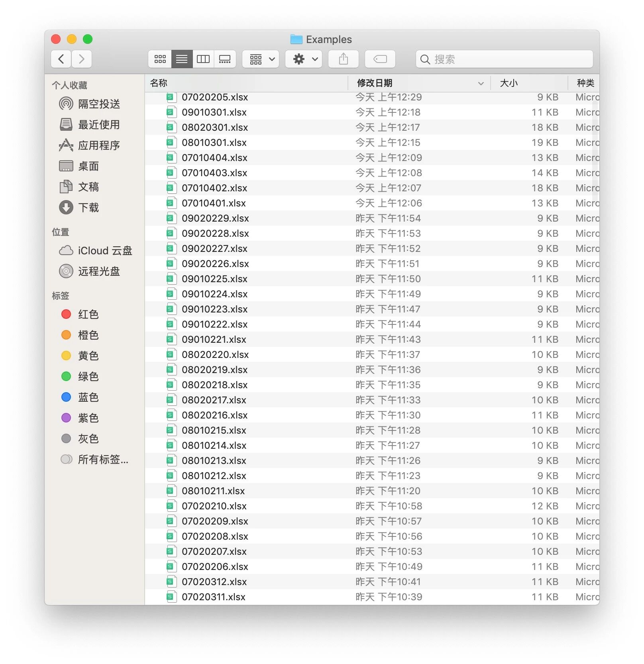This screenshot has height=664, width=644.
Task: Select file name 09010222.xlsx
Action: click(x=215, y=324)
